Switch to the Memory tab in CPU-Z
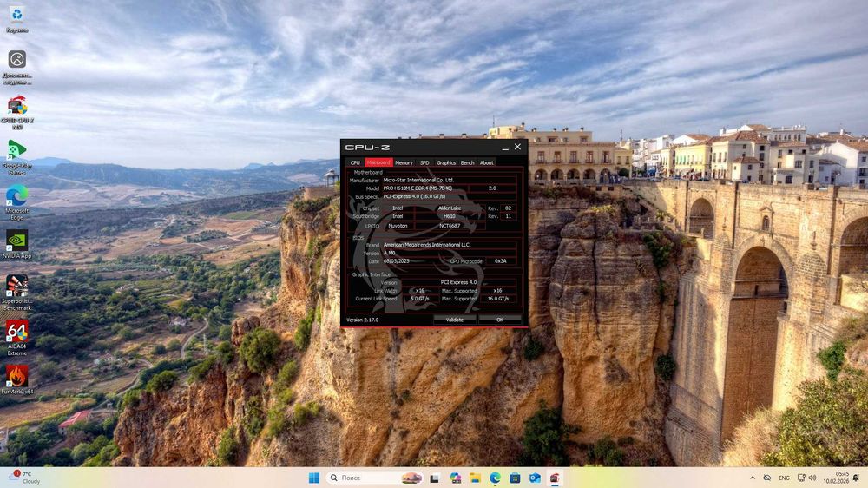Viewport: 868px width, 488px height. click(x=404, y=162)
